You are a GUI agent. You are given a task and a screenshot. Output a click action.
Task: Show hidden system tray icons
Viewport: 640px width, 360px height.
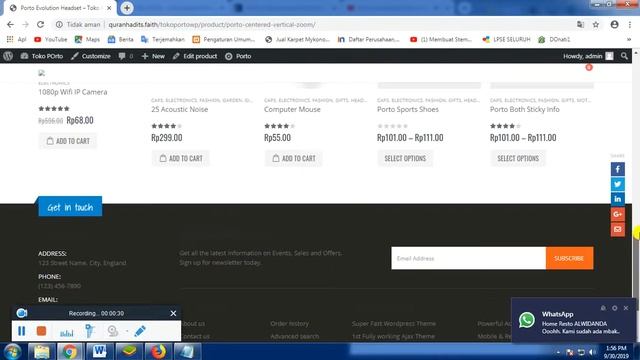pos(558,352)
